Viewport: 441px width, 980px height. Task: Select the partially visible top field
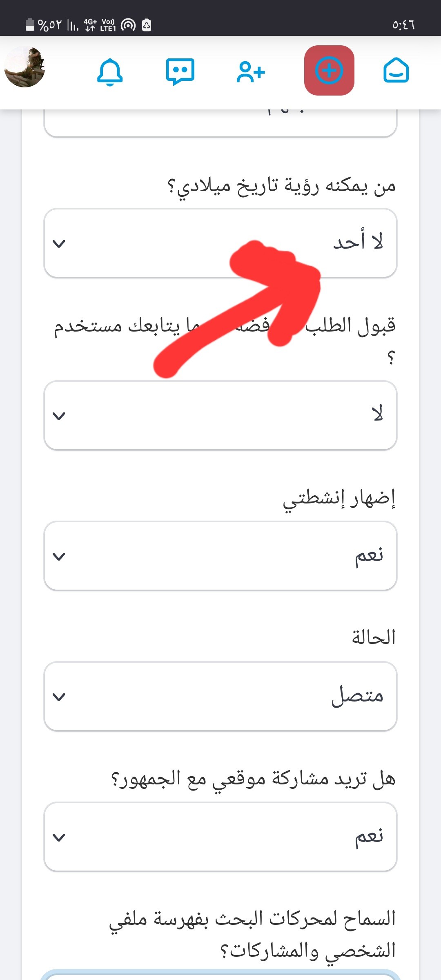tap(220, 123)
